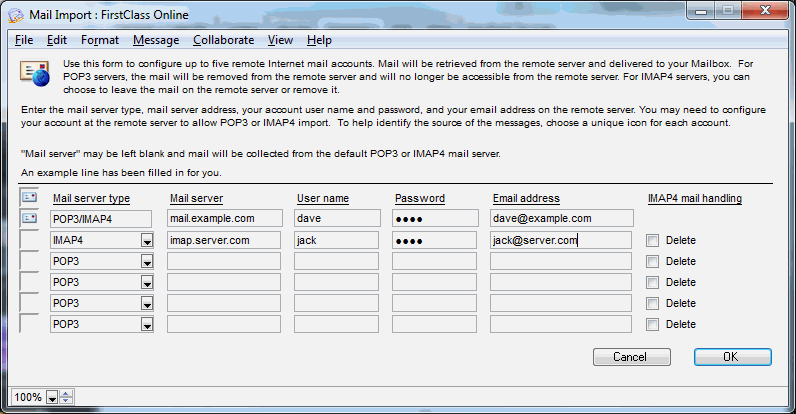The image size is (796, 414).
Task: Click the imap.server.com mail server field
Action: coord(224,240)
